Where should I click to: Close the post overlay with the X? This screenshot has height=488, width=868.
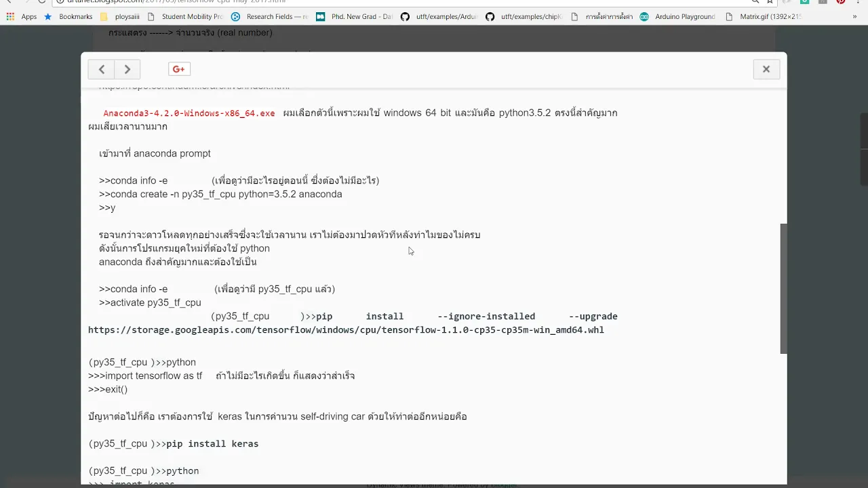pyautogui.click(x=766, y=69)
